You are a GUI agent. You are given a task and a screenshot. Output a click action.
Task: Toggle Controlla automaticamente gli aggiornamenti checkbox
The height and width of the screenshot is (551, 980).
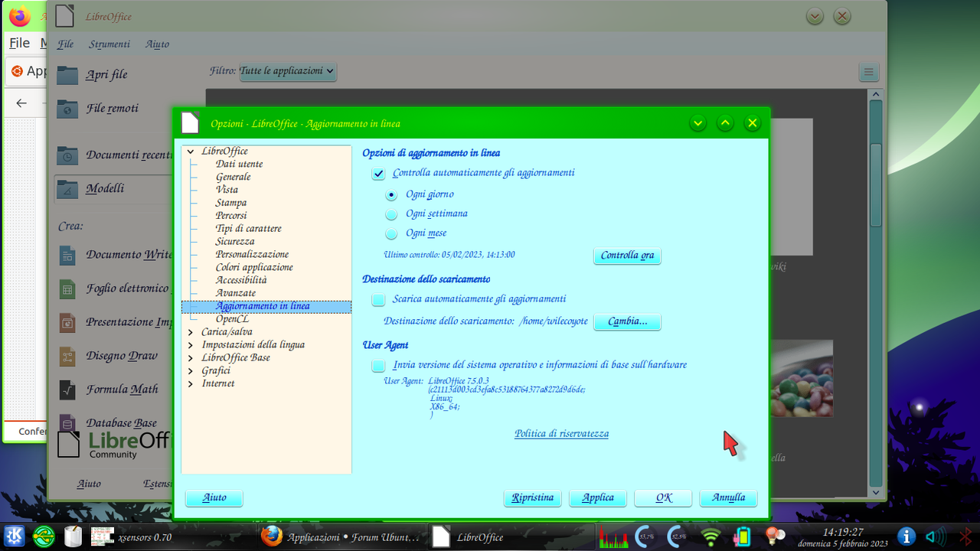(x=378, y=174)
